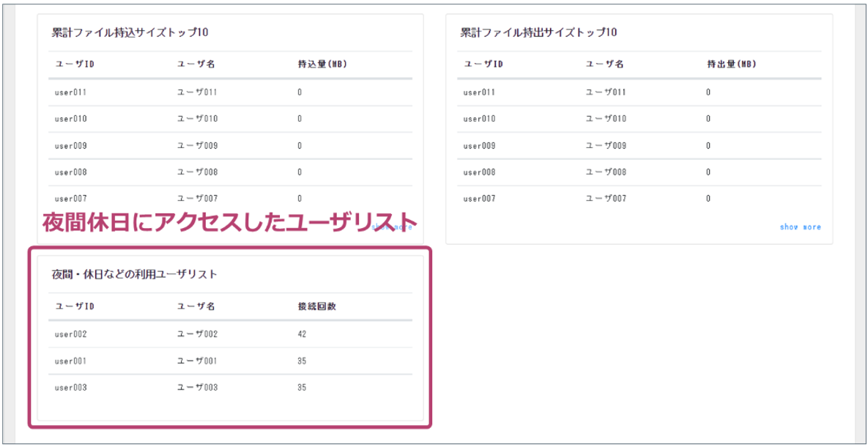Screen dimensions: 868x445
Task: Click ユーザID header in 夜間・休日 table
Action: [x=75, y=306]
